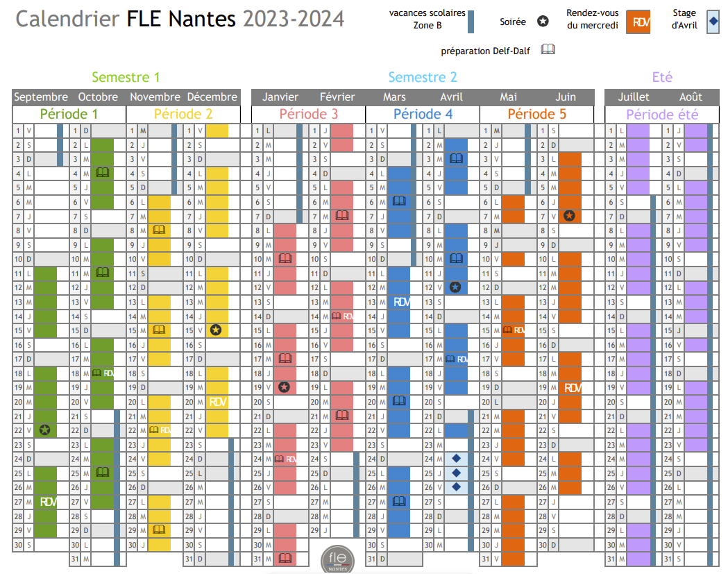
Task: Select the soirée star on 22 Septembre
Action: coord(45,430)
